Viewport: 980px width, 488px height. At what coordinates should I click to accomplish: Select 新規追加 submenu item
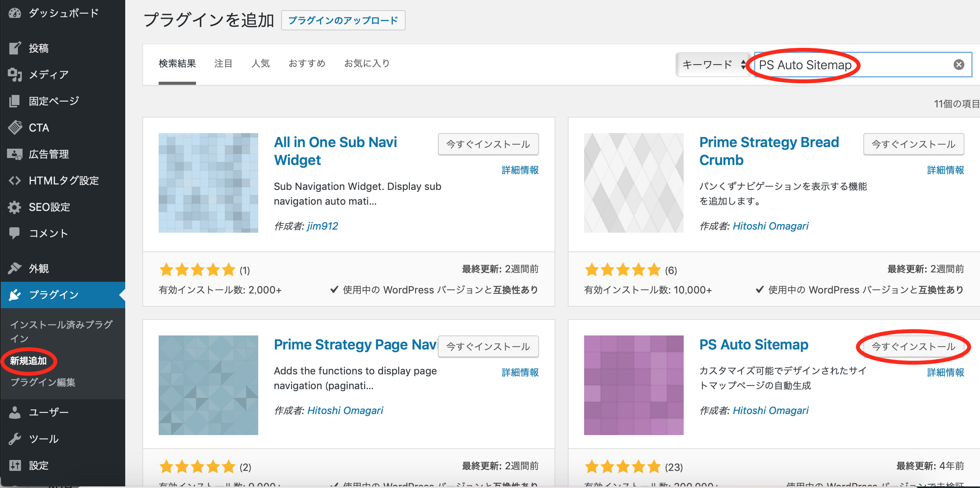coord(28,361)
